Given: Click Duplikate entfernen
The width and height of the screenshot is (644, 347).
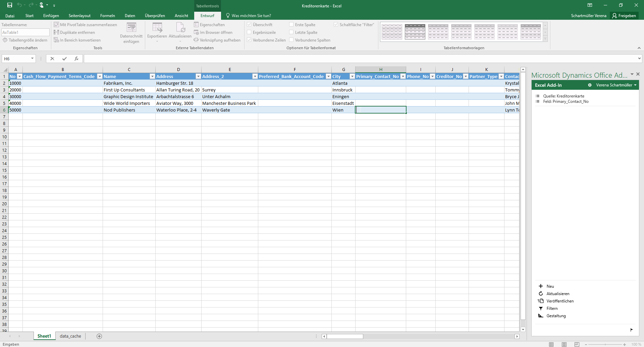Looking at the screenshot, I should 74,32.
